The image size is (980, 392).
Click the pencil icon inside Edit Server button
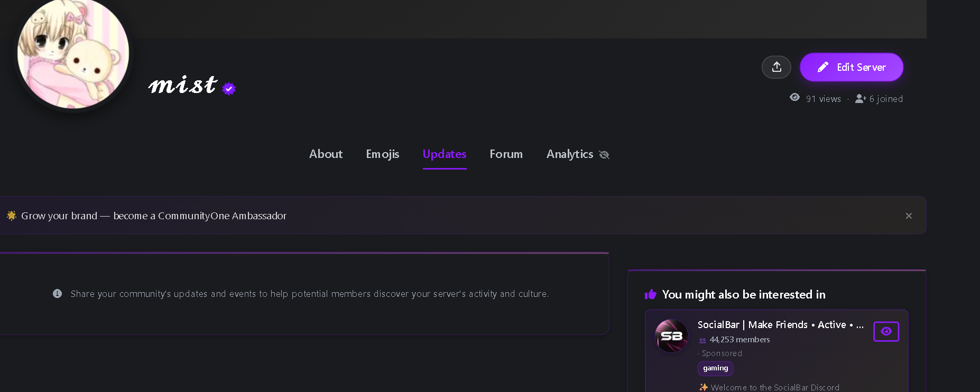pos(823,67)
